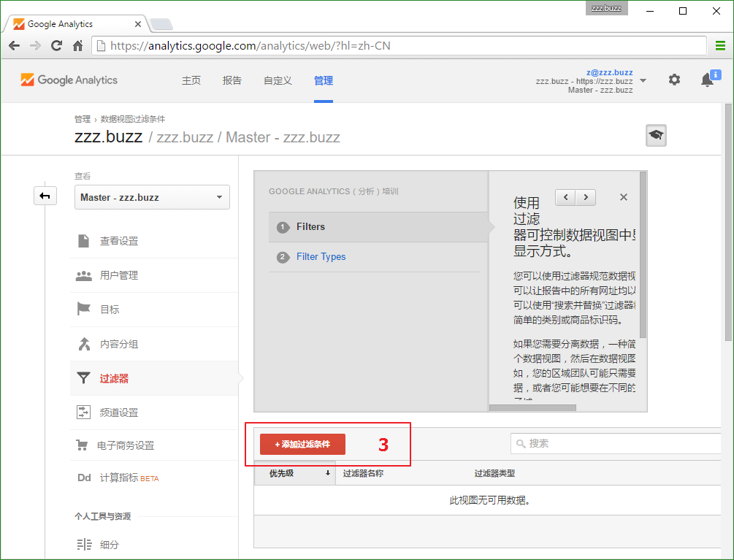Select the 管理 tab
The width and height of the screenshot is (734, 560).
324,80
